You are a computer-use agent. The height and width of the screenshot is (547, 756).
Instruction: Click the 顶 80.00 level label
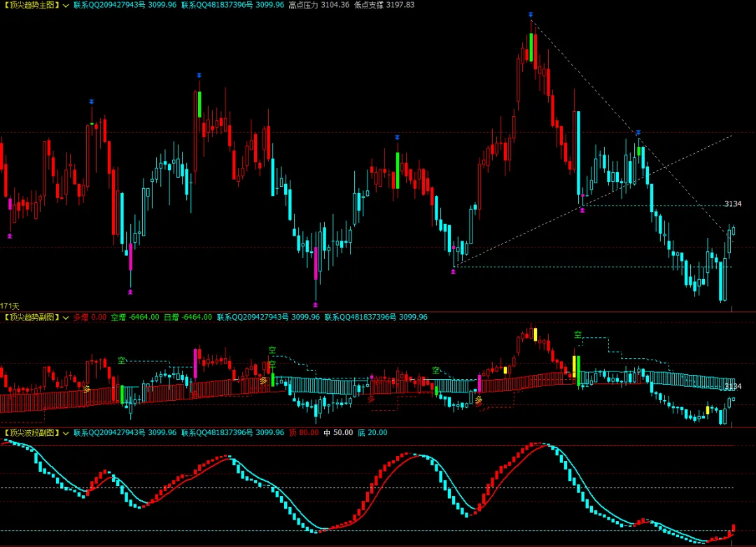(x=304, y=433)
